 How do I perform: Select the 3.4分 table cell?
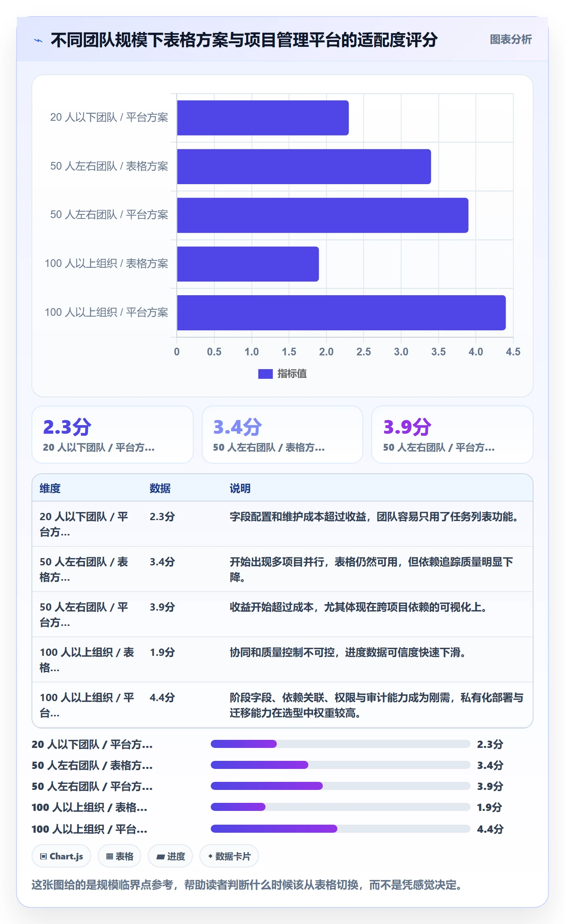(162, 562)
